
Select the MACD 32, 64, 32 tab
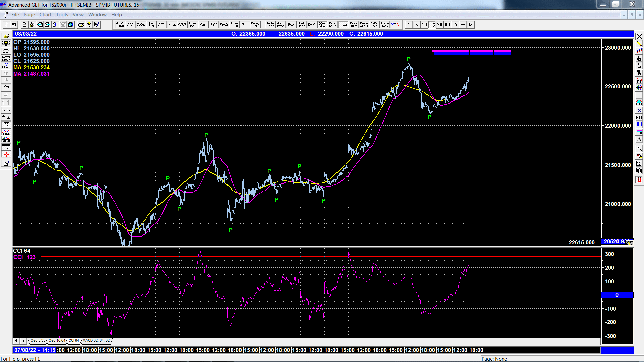[96, 341]
